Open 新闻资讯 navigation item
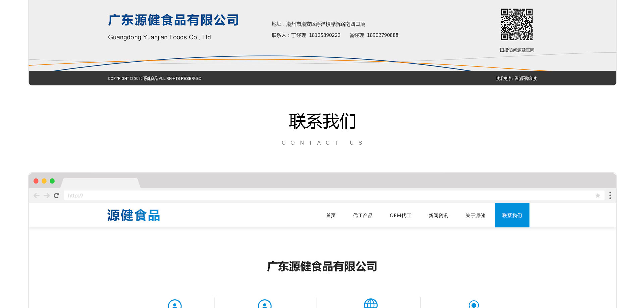This screenshot has height=308, width=644. coord(438,215)
